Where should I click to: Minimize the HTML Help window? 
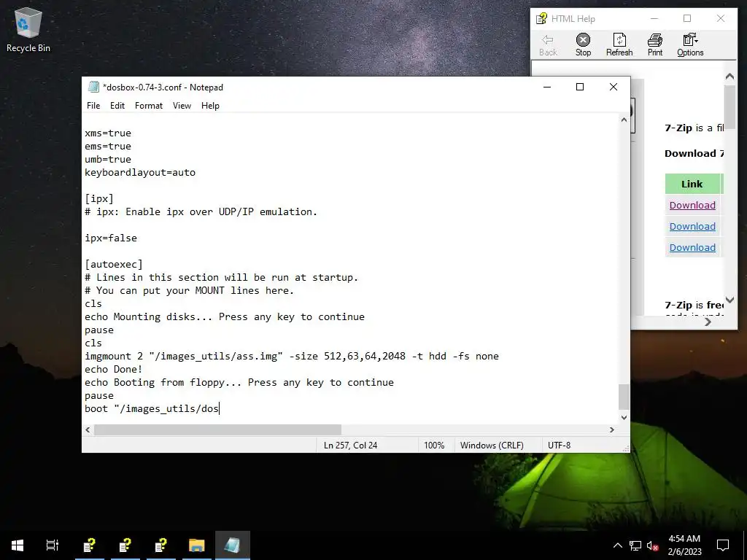click(x=654, y=18)
